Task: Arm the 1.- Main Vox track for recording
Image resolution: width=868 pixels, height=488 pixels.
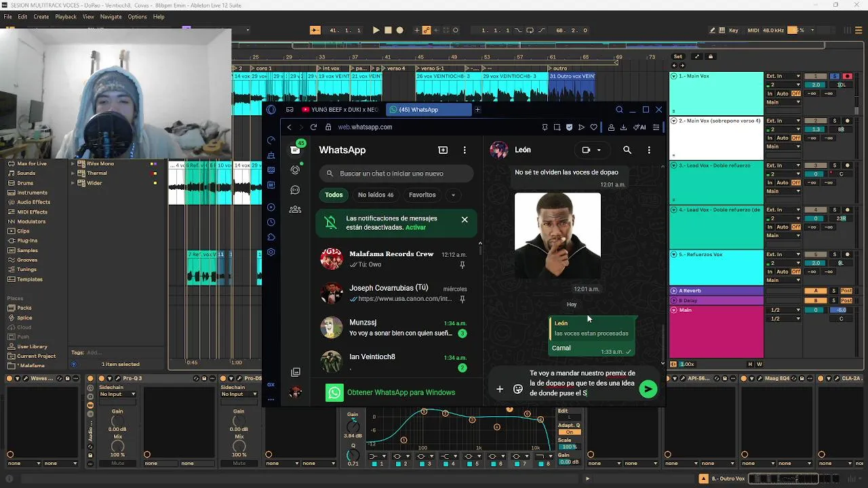Action: pyautogui.click(x=847, y=76)
